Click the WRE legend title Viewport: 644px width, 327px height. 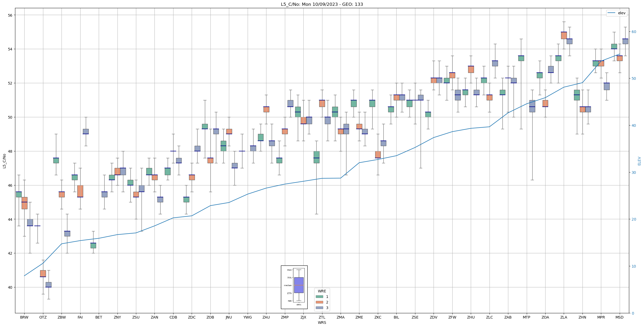(322, 291)
